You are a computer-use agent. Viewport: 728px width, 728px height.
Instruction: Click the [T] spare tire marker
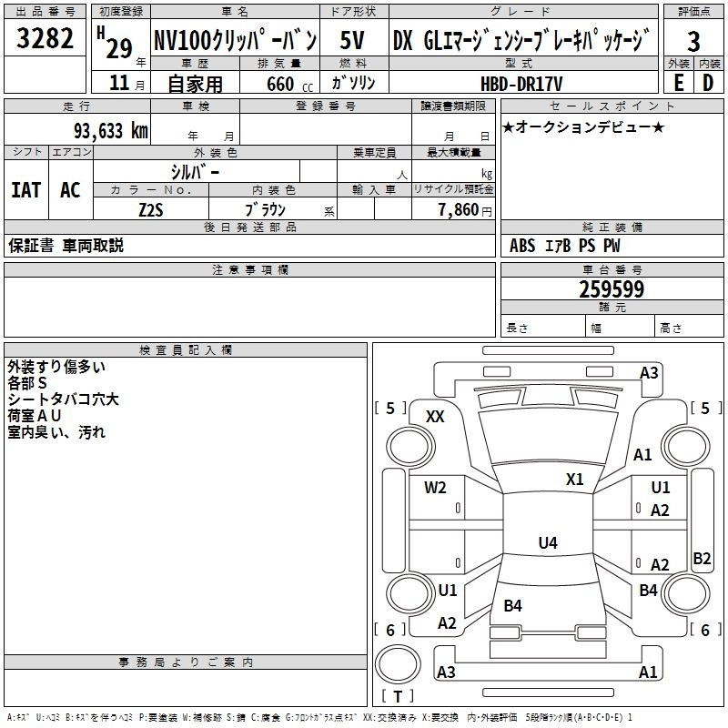[397, 697]
